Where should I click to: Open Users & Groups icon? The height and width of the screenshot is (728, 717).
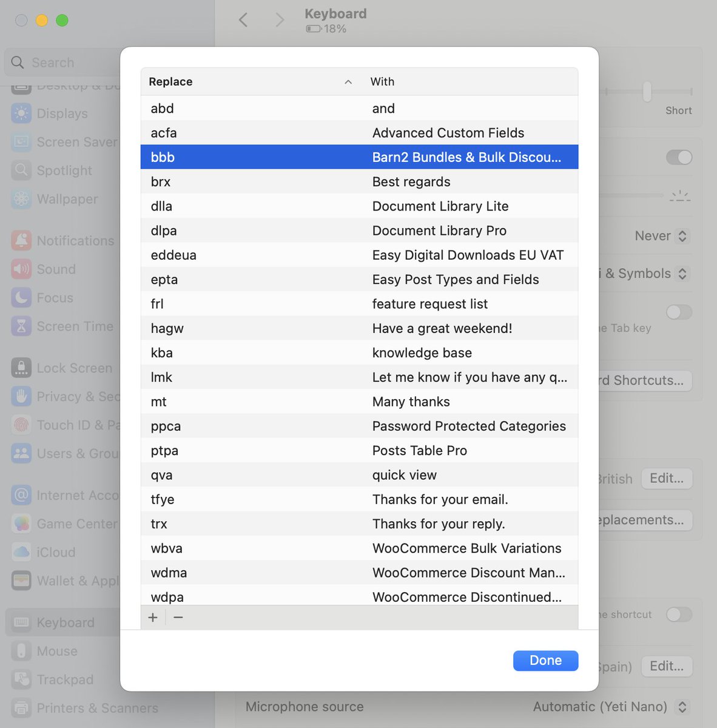[x=21, y=454]
